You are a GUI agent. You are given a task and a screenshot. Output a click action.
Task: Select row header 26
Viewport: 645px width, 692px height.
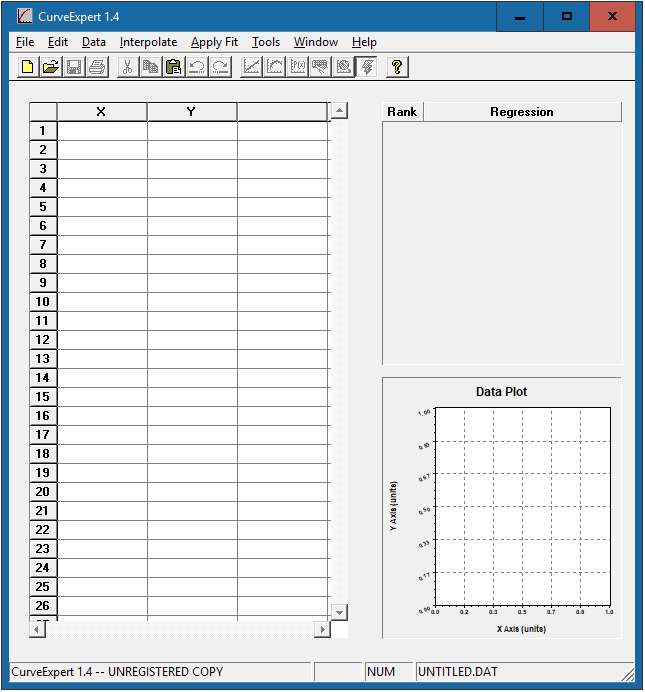[43, 606]
